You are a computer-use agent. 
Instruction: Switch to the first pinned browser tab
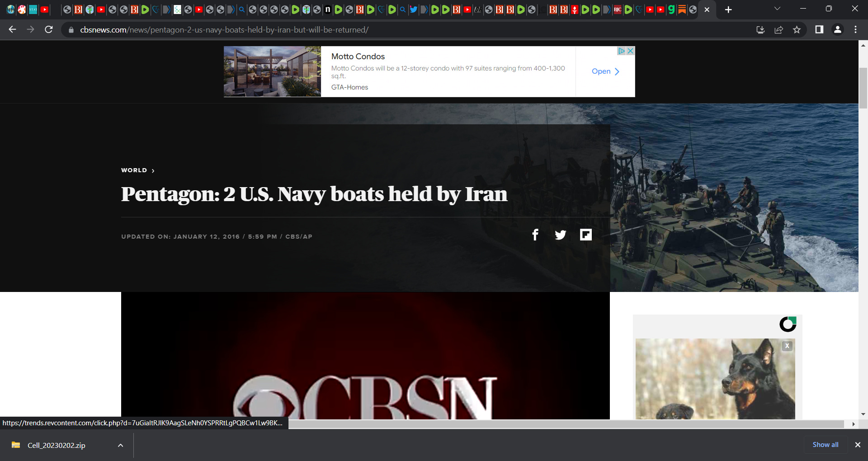coord(11,9)
